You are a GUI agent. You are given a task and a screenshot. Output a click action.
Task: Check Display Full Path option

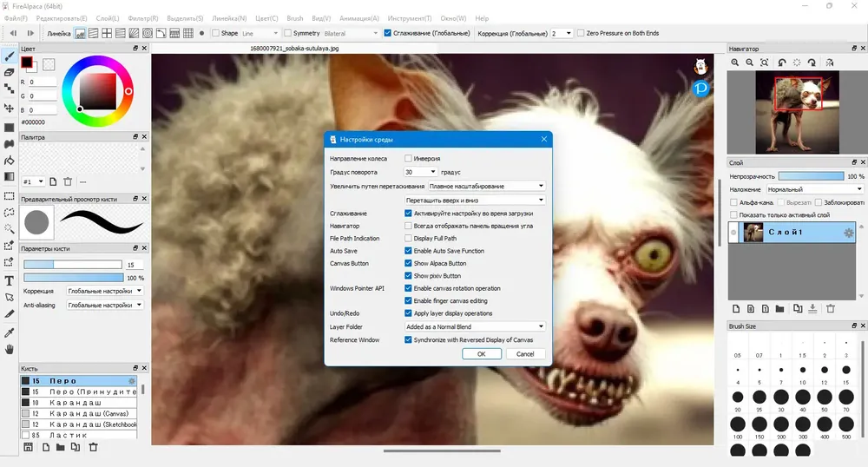(408, 239)
